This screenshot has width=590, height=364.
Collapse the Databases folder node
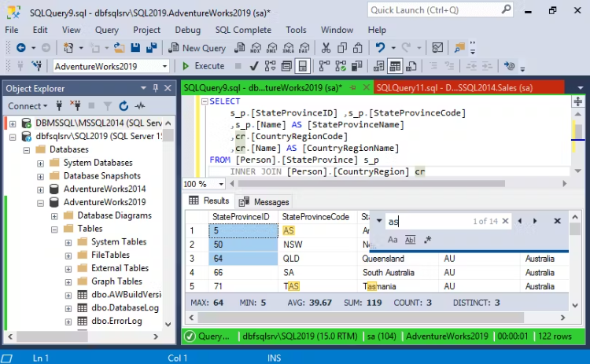tap(26, 150)
